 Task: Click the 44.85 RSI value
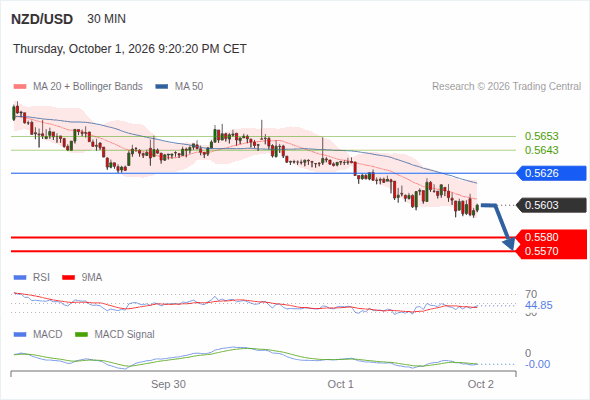pos(539,305)
